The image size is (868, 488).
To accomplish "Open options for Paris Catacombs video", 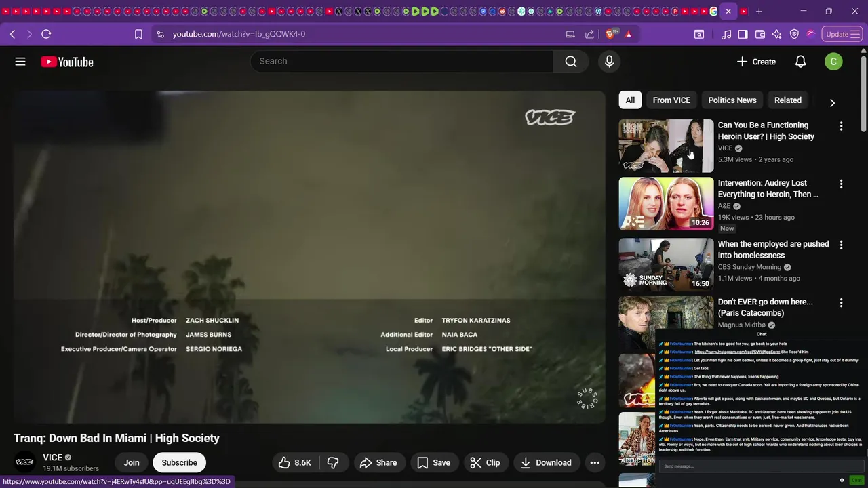I will (x=841, y=302).
